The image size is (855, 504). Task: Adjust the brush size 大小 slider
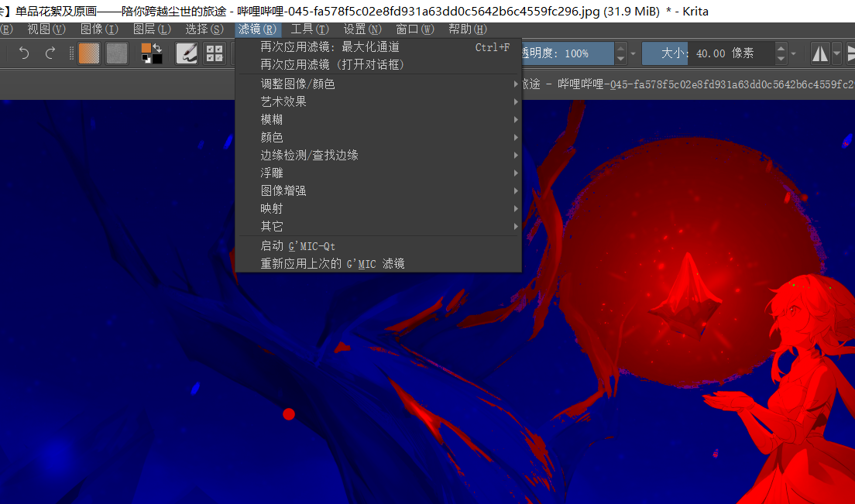pyautogui.click(x=708, y=53)
